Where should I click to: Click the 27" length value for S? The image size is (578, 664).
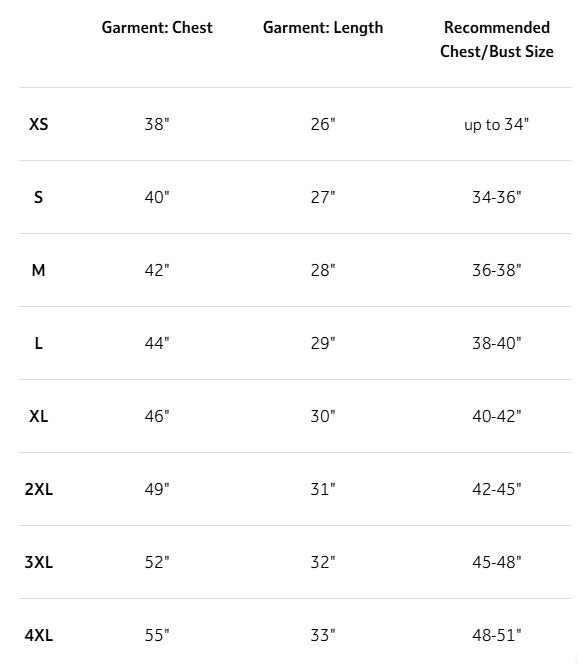tap(323, 197)
